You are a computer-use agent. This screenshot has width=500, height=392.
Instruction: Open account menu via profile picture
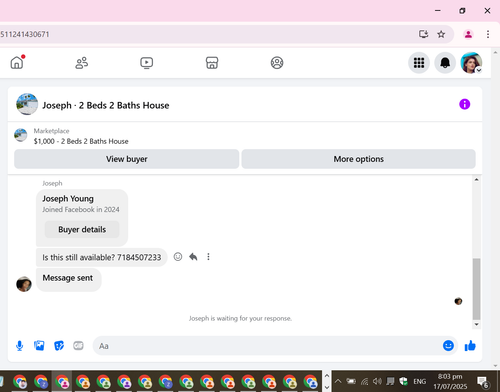tap(471, 63)
